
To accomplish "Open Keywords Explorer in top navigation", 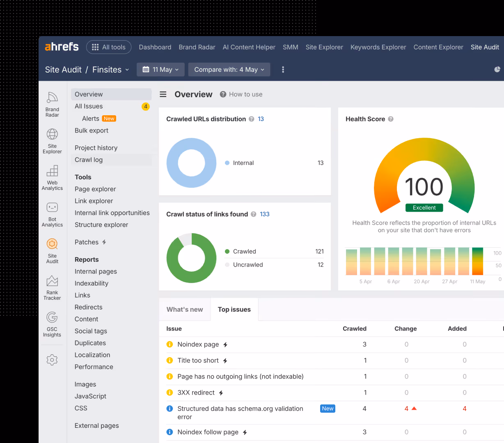I will [378, 47].
